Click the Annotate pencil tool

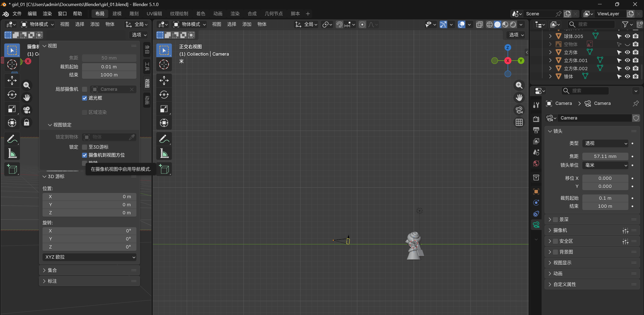point(164,139)
